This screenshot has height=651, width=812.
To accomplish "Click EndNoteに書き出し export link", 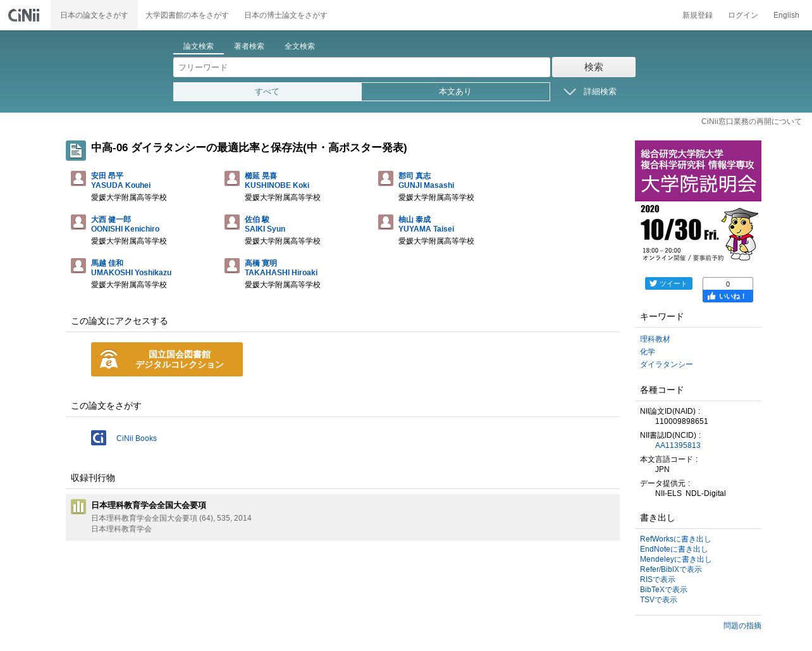I will [x=674, y=549].
